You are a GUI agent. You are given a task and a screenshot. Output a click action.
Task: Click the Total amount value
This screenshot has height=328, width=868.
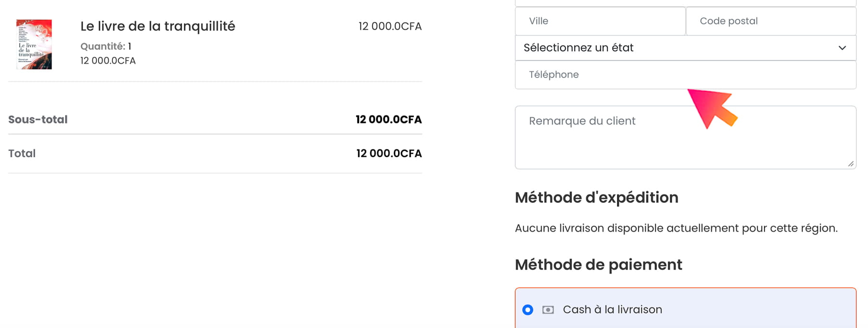click(389, 154)
